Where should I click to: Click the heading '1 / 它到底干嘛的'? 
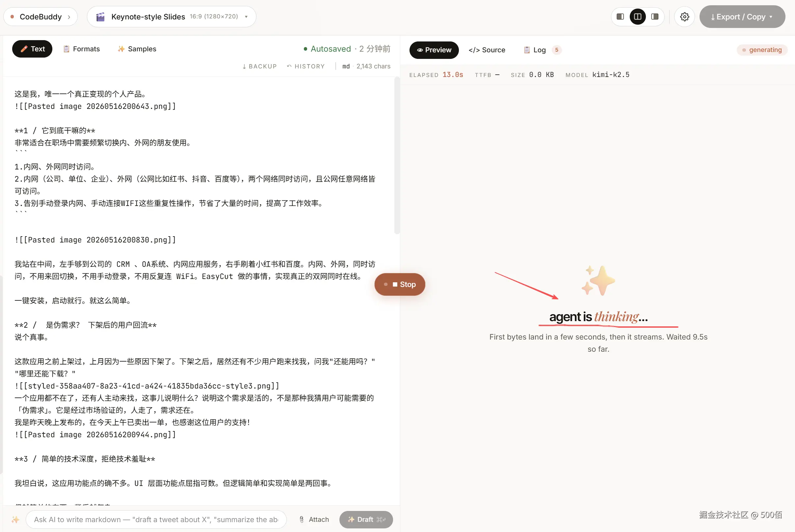click(55, 131)
